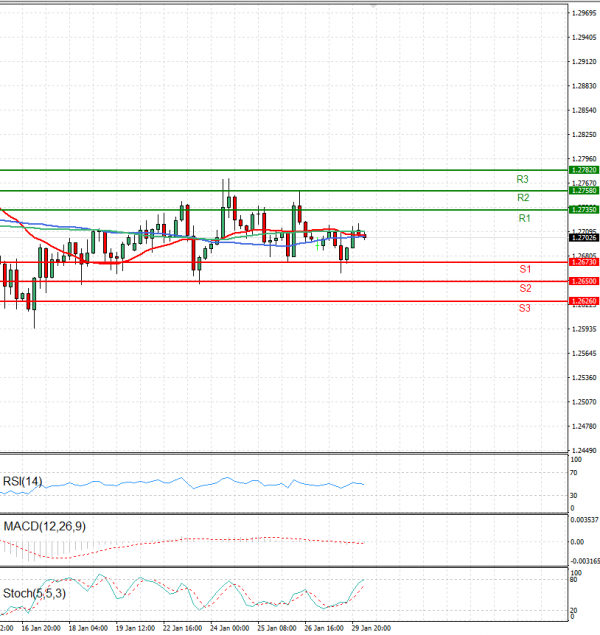Click the R1 resistance label
600x635 pixels.
pos(524,218)
